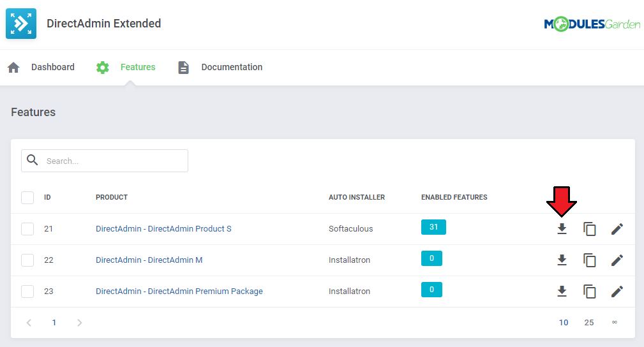Click the DirectAdmin Extended logo icon
This screenshot has width=644, height=347.
coord(21,24)
